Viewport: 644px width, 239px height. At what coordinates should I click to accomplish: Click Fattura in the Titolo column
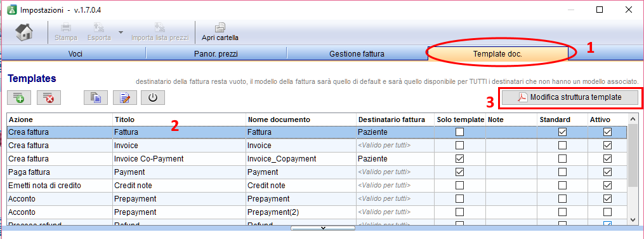(x=126, y=132)
